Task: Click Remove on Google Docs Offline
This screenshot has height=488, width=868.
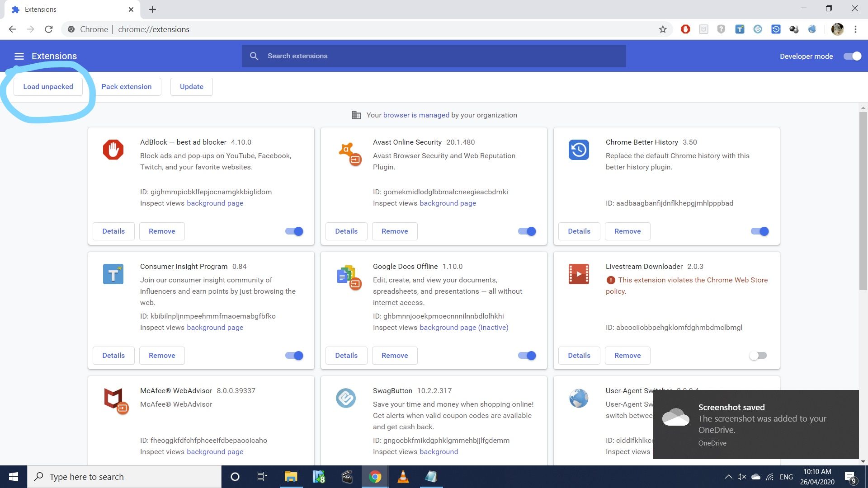Action: 394,356
